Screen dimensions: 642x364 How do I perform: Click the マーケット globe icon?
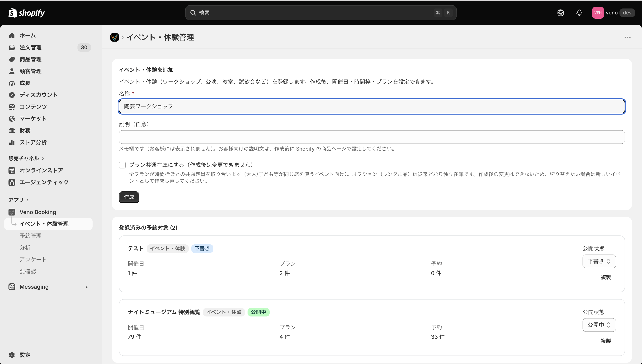tap(12, 119)
